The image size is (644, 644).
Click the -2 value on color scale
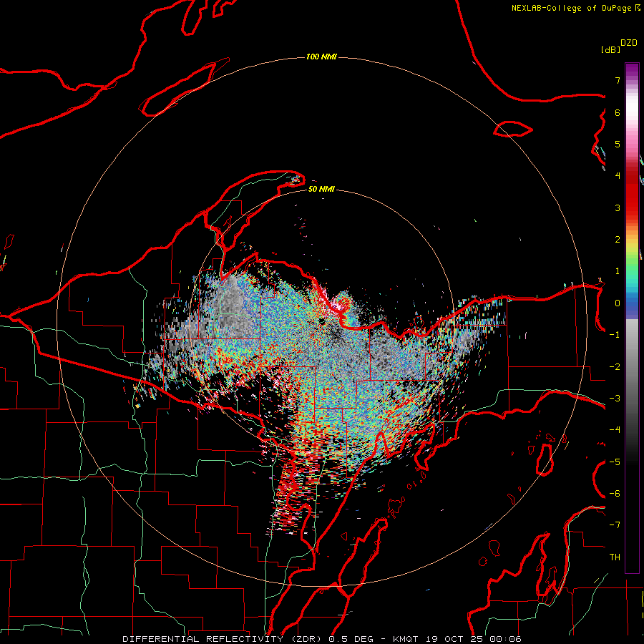(x=615, y=367)
